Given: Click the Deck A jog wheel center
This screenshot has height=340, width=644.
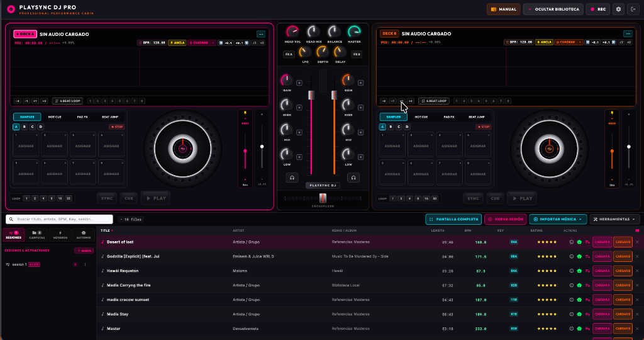Looking at the screenshot, I should click(x=183, y=149).
